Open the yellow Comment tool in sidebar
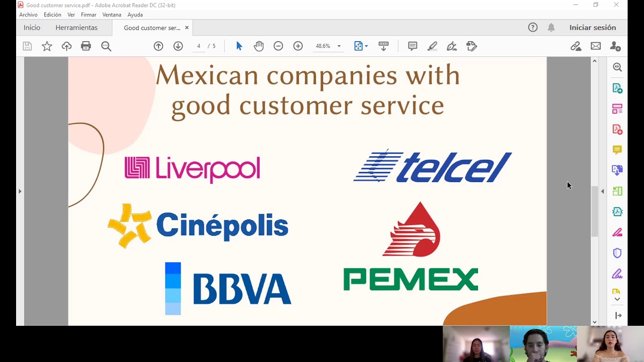Screen dimensions: 644x362 coord(617,150)
